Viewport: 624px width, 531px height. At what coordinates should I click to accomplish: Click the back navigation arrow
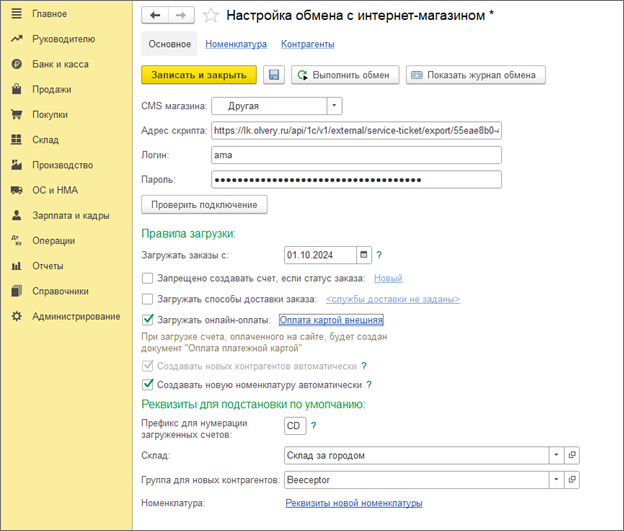[x=155, y=15]
